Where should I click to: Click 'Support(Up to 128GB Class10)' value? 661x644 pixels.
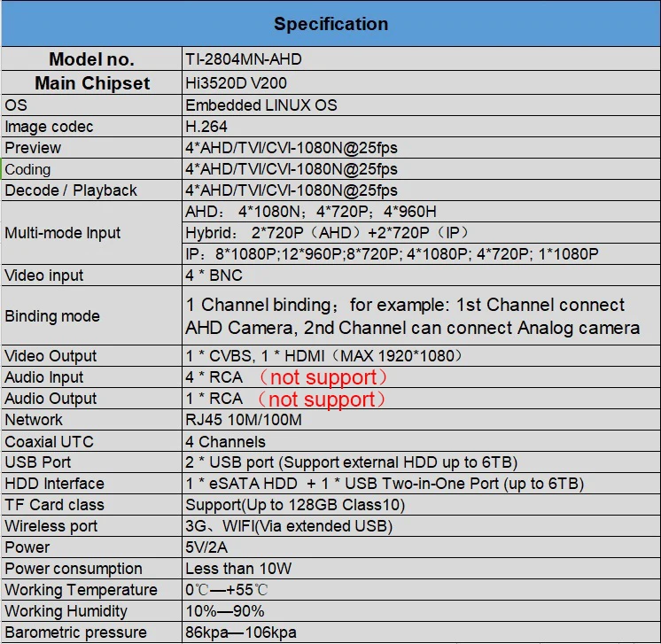[295, 505]
